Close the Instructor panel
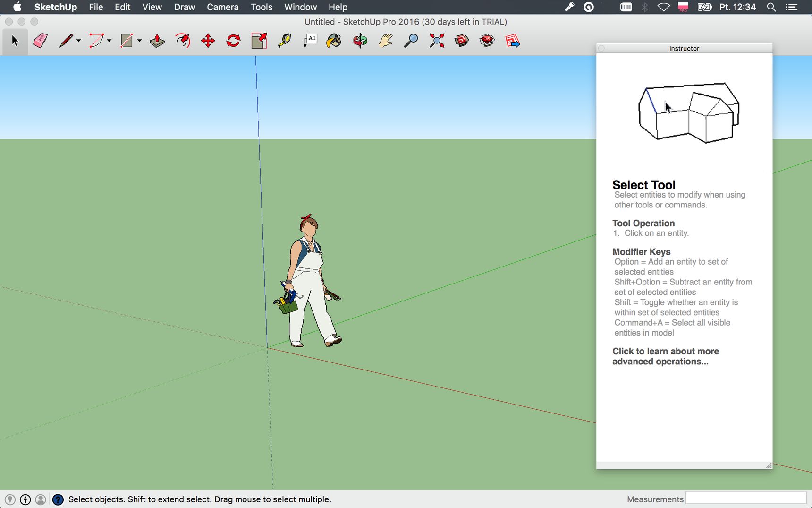Image resolution: width=812 pixels, height=508 pixels. [x=601, y=48]
